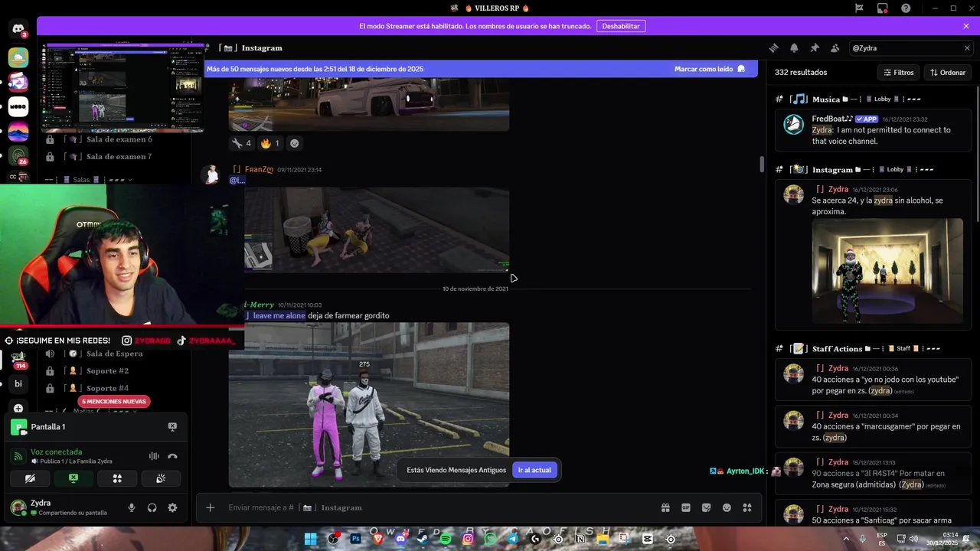Clear the @Zydra search field
Screen dimensions: 980x551
966,47
